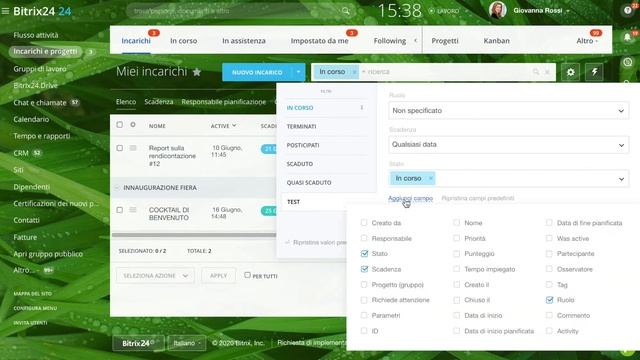Toggle the select-all checkbox in table header

coord(120,124)
